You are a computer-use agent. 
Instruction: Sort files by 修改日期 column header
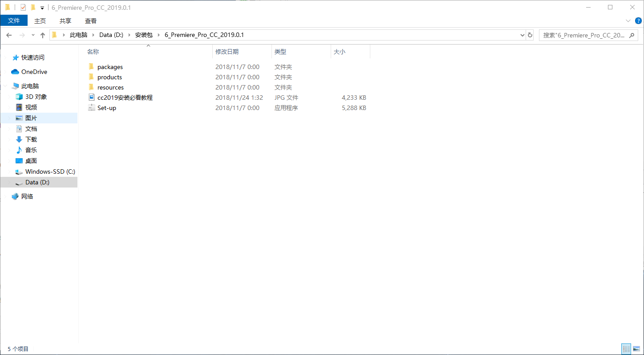(227, 52)
